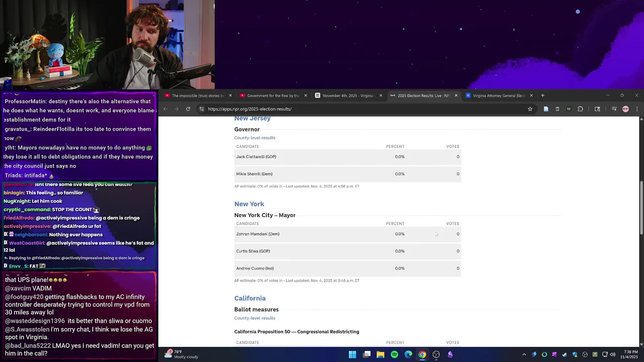Viewport: 644px width, 362px height.
Task: Reload the NPR election results page
Action: click(x=188, y=109)
